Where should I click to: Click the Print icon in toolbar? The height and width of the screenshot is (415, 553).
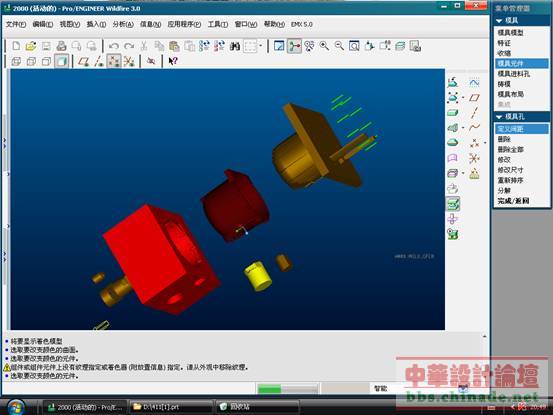tap(61, 46)
